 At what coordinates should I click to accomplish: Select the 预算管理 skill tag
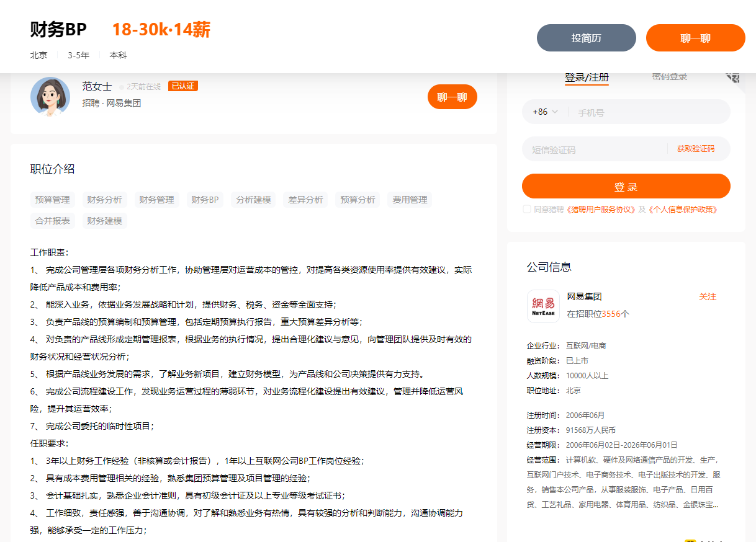coord(52,199)
